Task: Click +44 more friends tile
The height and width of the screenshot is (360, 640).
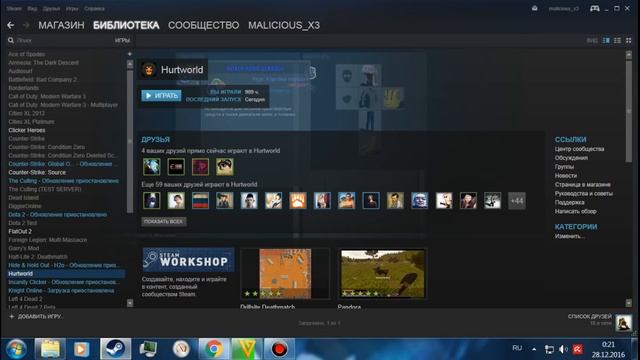Action: pyautogui.click(x=517, y=201)
